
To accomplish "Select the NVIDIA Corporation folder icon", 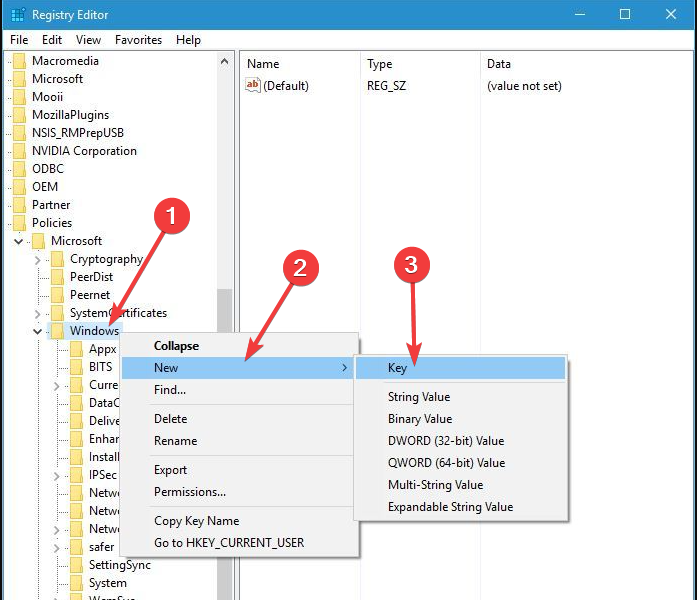I will pos(20,151).
